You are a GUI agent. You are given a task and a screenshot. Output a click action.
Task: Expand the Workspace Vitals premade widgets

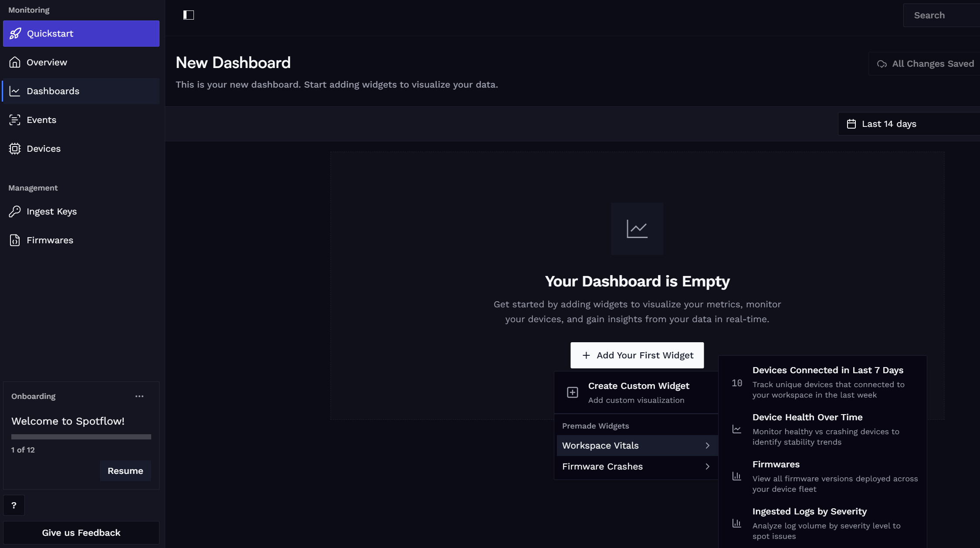click(x=636, y=445)
